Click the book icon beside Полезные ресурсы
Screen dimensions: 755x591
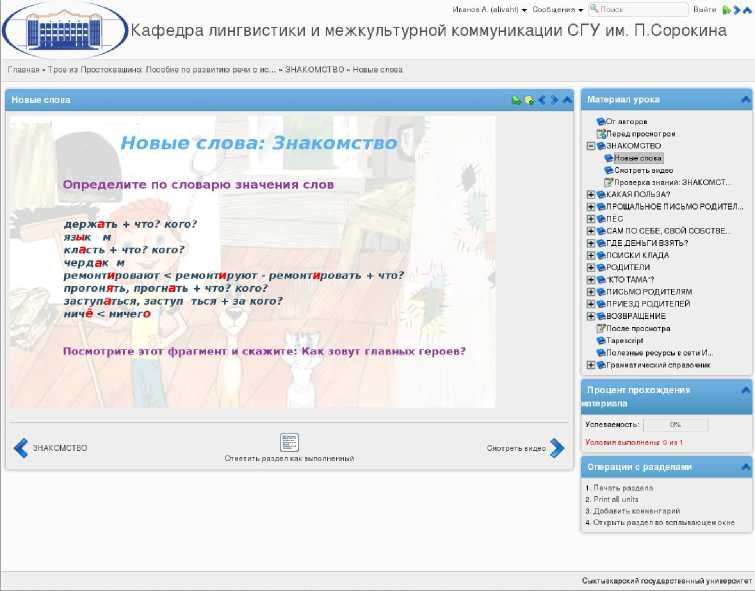pyautogui.click(x=600, y=353)
